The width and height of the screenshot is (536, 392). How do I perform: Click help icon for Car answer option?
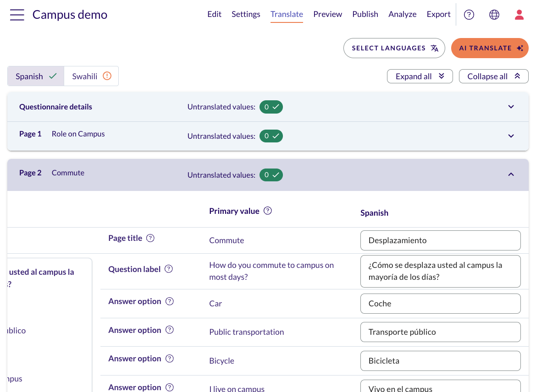coord(169,301)
